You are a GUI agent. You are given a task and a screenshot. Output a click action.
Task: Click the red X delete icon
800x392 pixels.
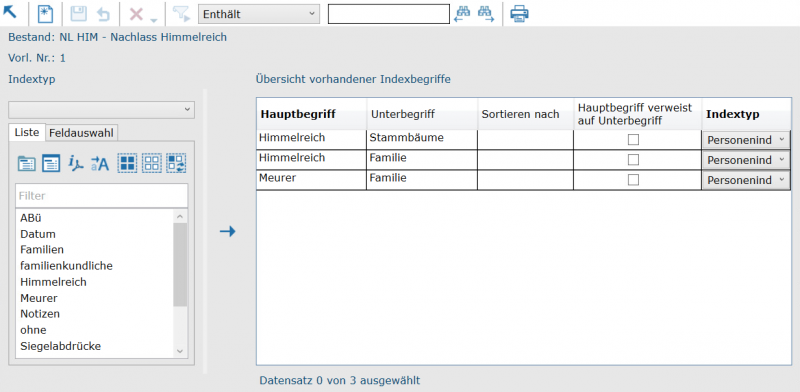pyautogui.click(x=136, y=14)
